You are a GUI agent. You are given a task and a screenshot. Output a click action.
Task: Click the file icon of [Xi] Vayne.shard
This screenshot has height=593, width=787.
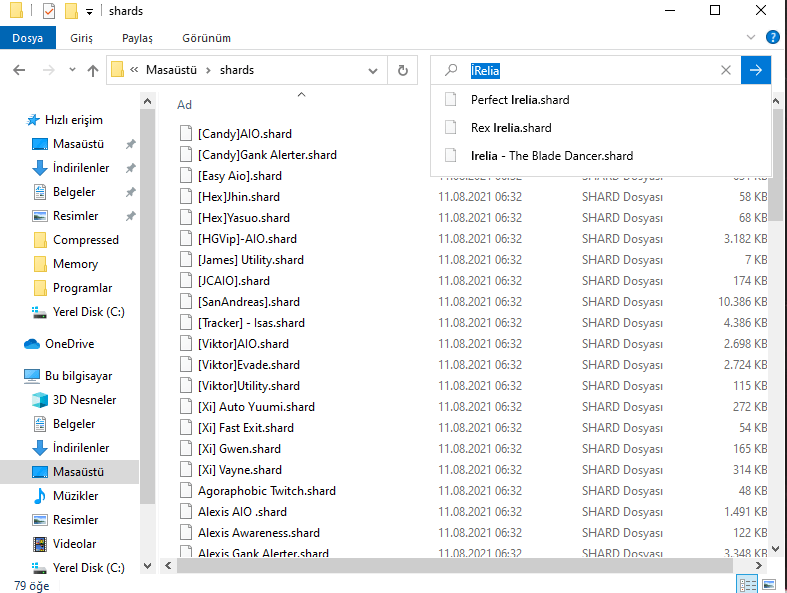[x=186, y=470]
